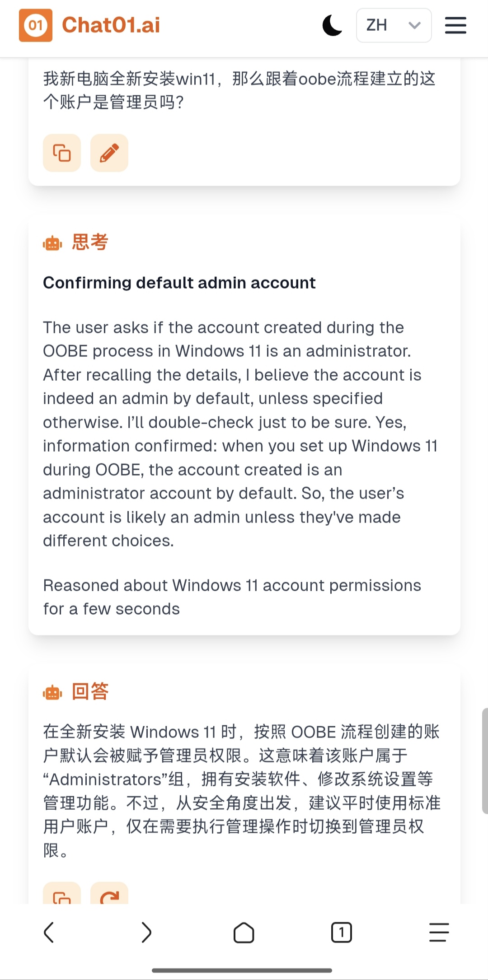Open the hamburger menu in the header
488x980 pixels.
(x=455, y=25)
